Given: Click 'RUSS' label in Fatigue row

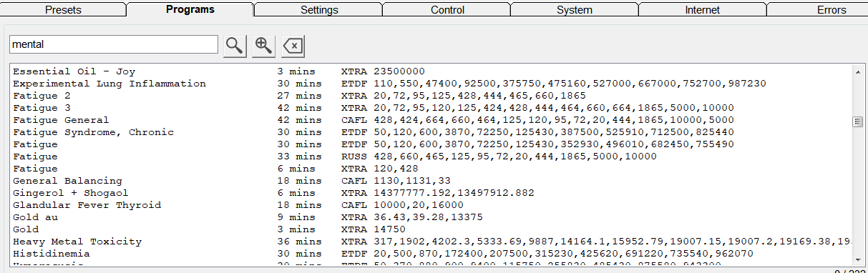Looking at the screenshot, I should [x=354, y=157].
